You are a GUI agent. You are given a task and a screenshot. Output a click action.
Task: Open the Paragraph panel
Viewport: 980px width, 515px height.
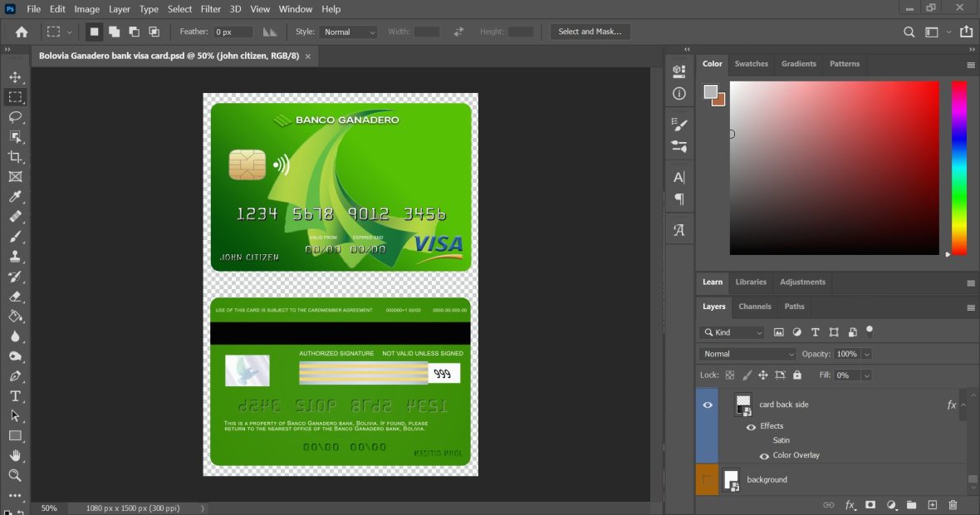click(x=679, y=198)
